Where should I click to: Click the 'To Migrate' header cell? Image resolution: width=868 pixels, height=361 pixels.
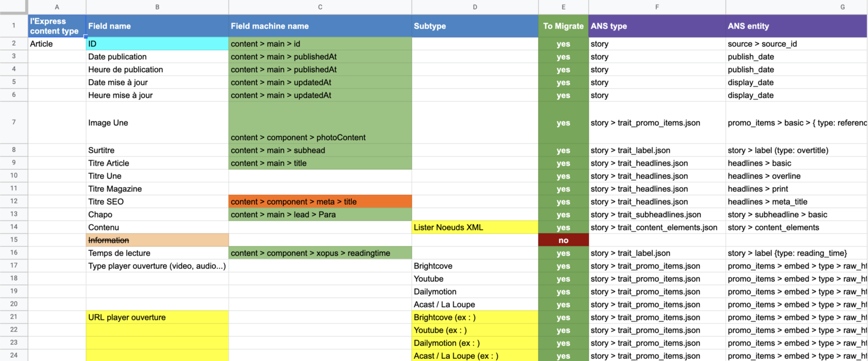point(563,26)
